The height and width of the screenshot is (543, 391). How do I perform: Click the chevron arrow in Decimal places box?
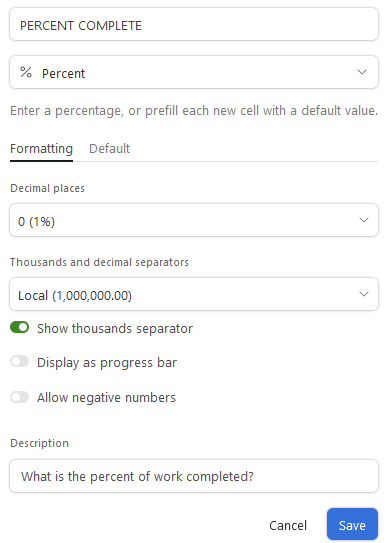[x=364, y=220]
